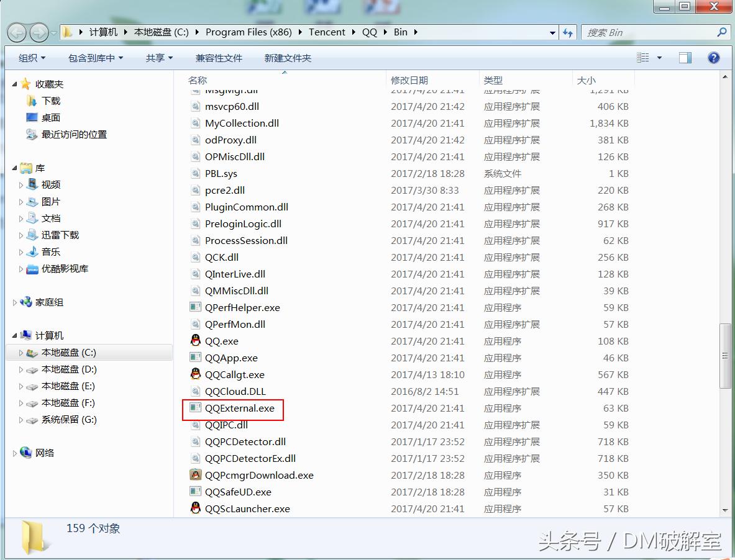
Task: Select the msvcp60.dll file
Action: point(232,107)
